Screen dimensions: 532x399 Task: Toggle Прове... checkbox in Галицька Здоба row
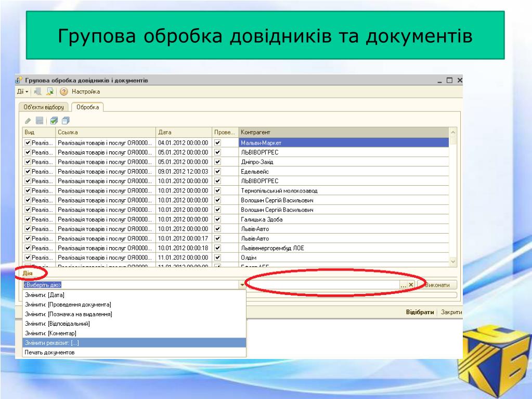tap(218, 219)
